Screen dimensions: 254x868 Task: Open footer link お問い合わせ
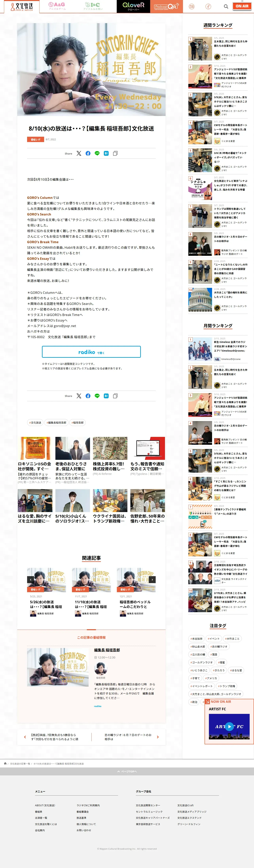click(84, 830)
